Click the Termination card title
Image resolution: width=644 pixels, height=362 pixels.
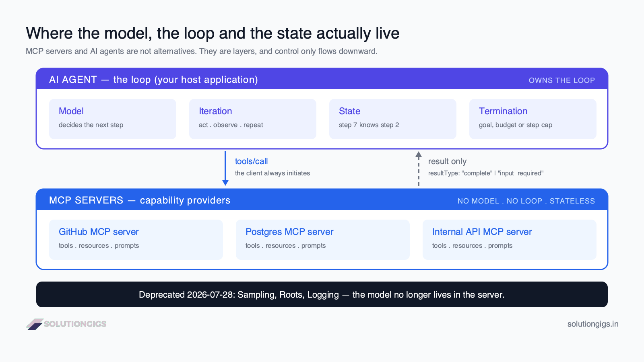point(503,111)
